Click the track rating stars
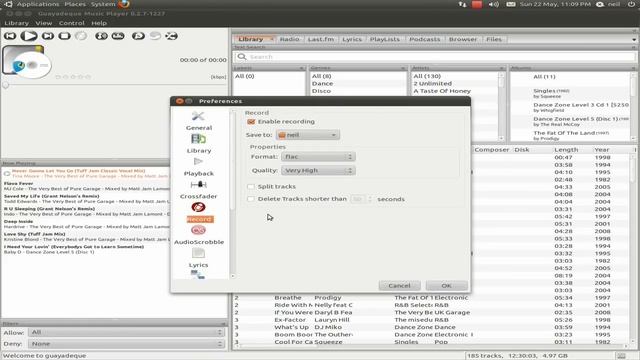The width and height of the screenshot is (640, 360). (73, 77)
